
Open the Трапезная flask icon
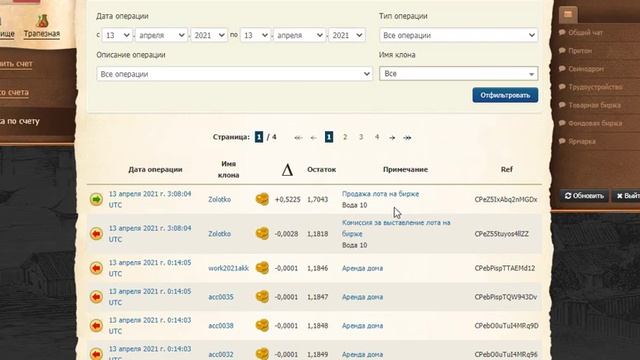point(42,20)
